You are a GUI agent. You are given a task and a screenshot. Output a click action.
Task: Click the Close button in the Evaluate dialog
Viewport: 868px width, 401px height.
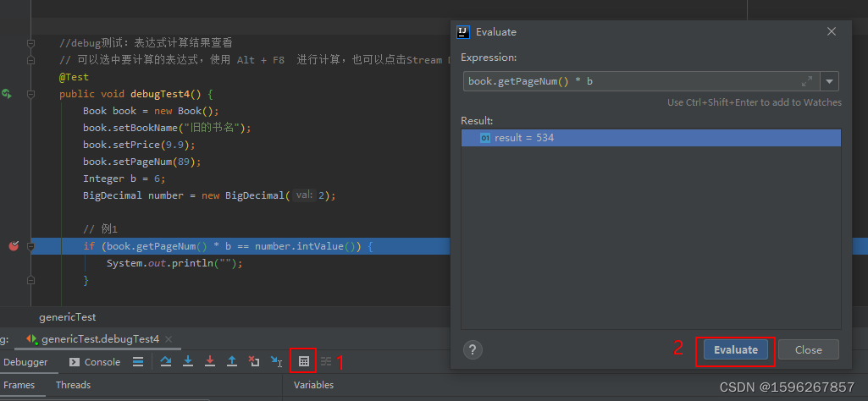pyautogui.click(x=808, y=349)
